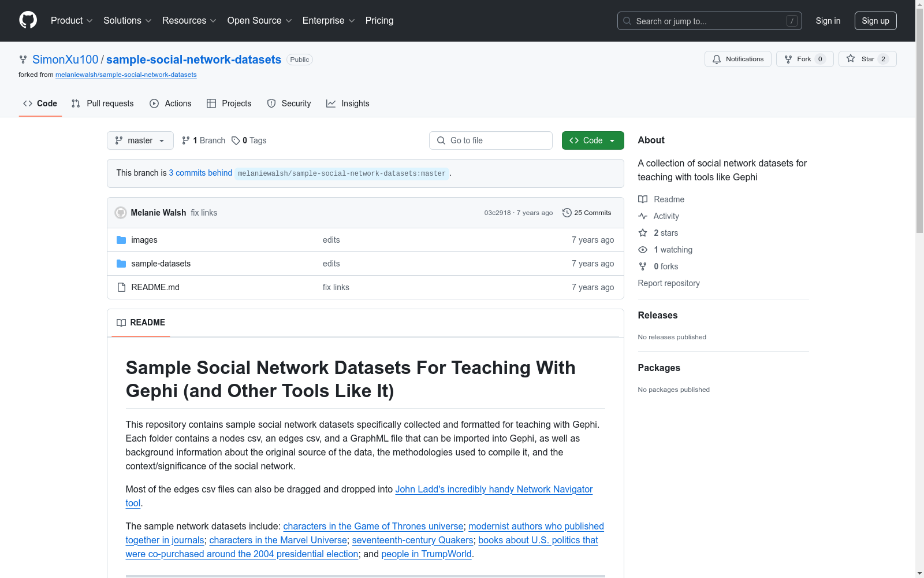Open the images folder
924x578 pixels.
[144, 240]
